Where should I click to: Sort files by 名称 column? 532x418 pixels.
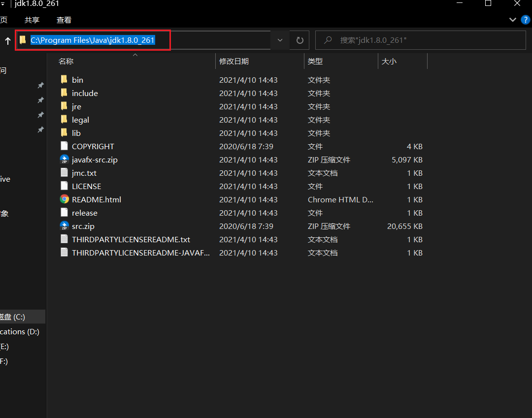click(x=66, y=62)
